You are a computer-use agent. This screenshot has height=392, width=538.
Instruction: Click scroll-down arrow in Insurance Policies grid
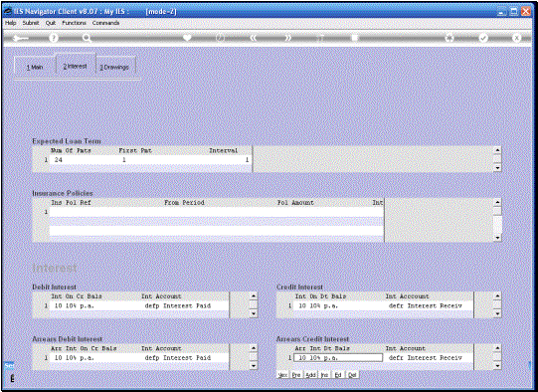click(497, 238)
